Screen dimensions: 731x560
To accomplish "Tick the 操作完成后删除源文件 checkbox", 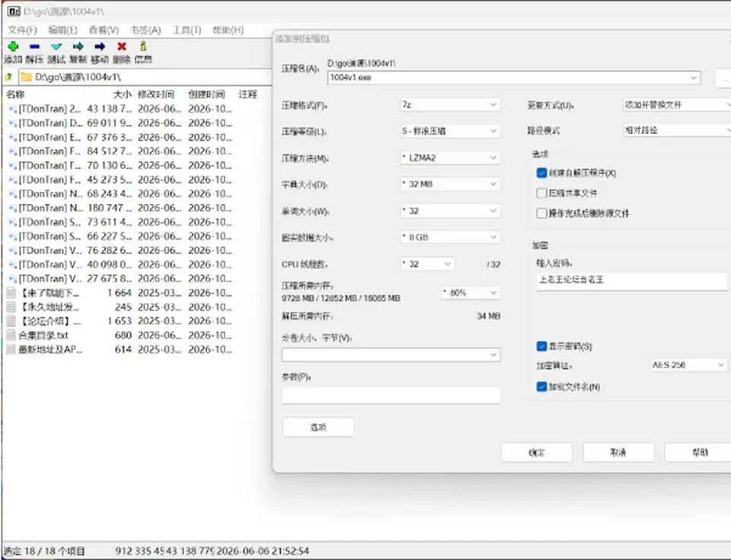I will click(541, 213).
